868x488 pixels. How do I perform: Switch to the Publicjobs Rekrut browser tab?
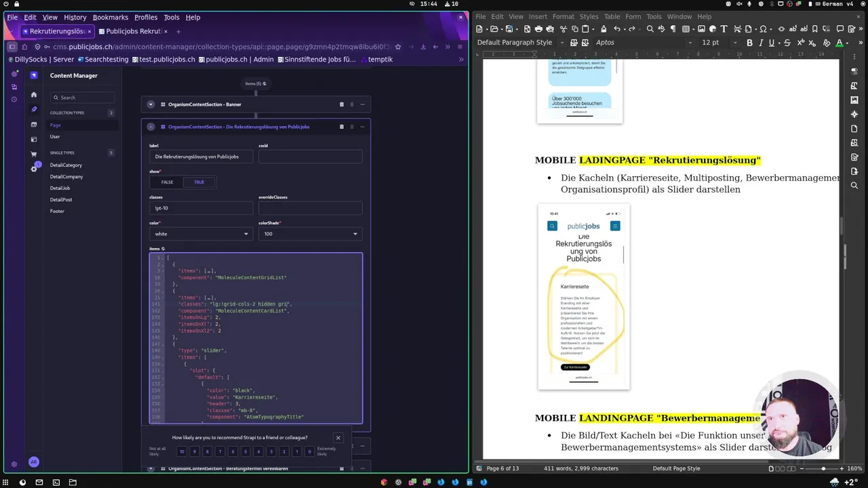(x=134, y=31)
